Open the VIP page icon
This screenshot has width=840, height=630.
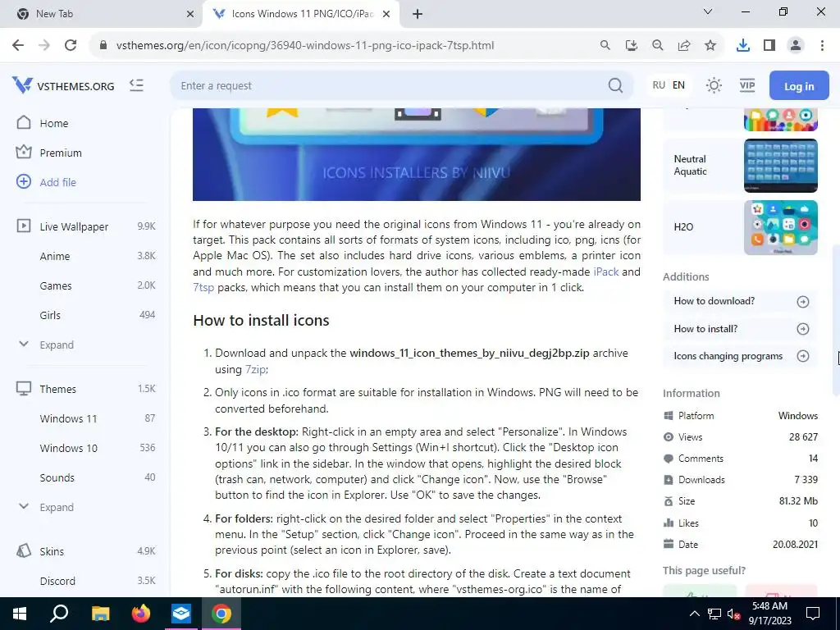(x=746, y=85)
